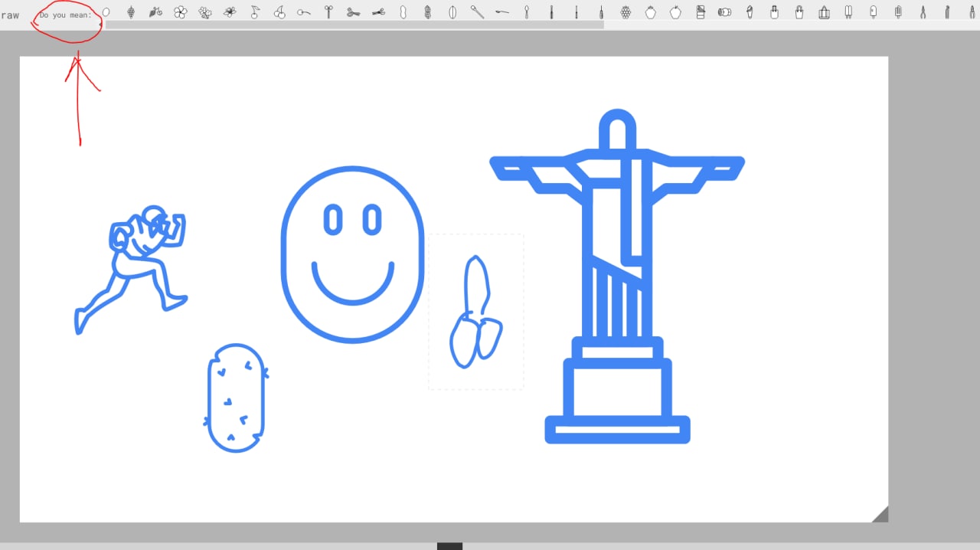
Task: Select the hand-drawn sketch inside dashed box
Action: pos(475,312)
